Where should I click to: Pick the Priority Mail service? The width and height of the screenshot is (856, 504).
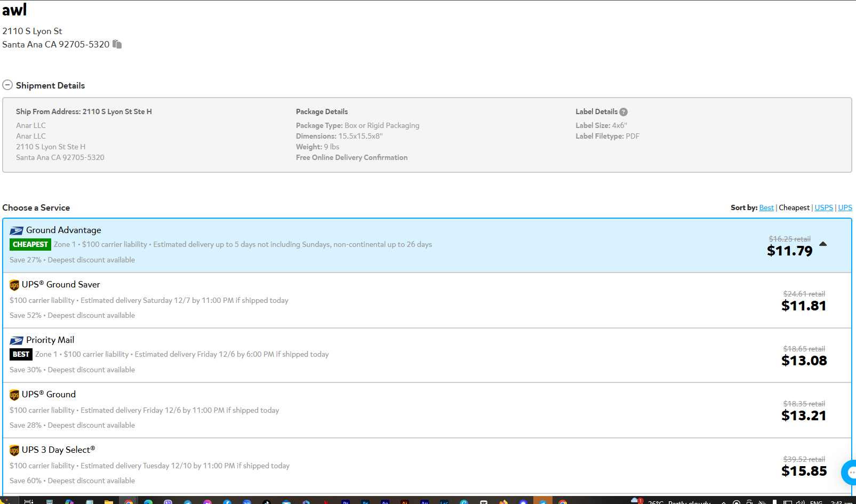tap(50, 340)
